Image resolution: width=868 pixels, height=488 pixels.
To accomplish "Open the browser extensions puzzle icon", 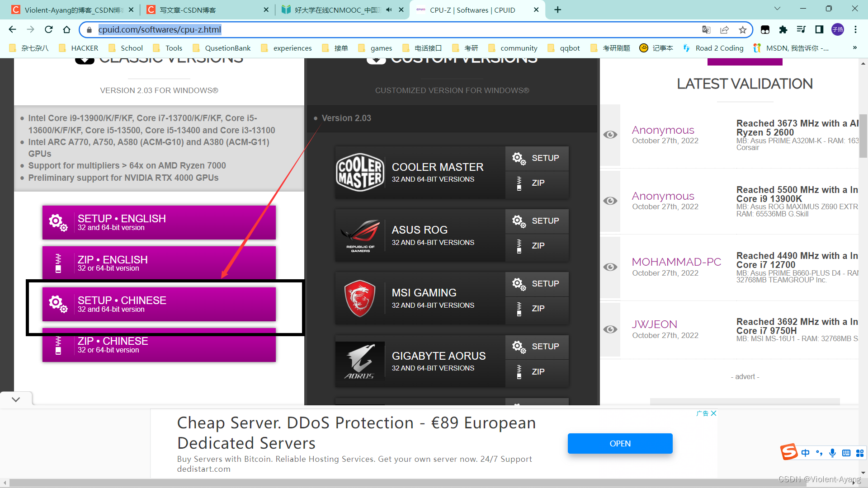I will pos(783,30).
